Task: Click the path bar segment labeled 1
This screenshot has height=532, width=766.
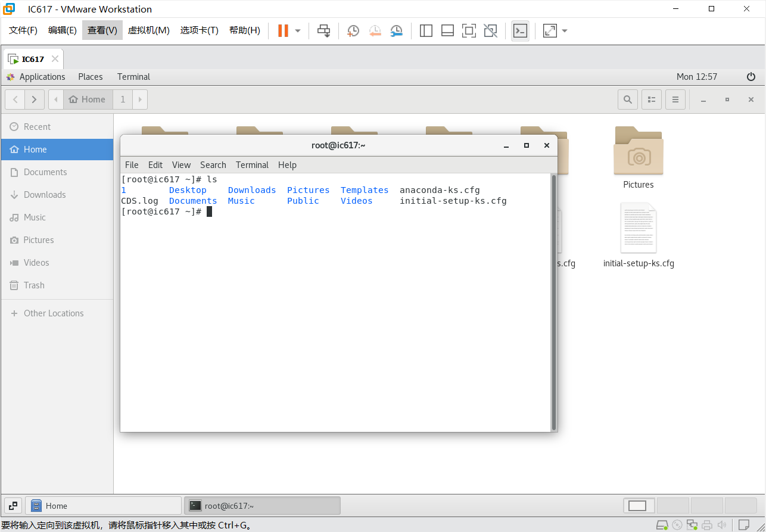Action: click(x=123, y=99)
